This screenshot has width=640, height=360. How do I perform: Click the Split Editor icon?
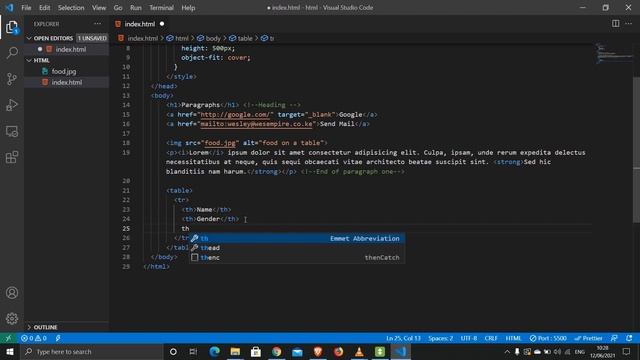pyautogui.click(x=615, y=24)
